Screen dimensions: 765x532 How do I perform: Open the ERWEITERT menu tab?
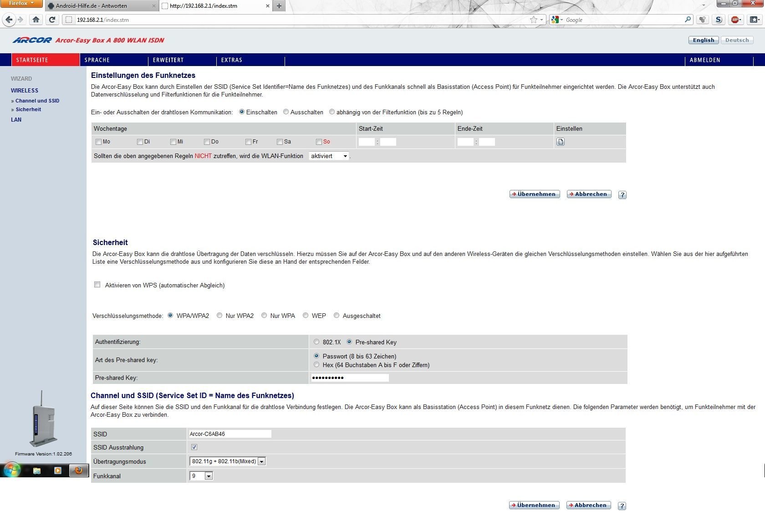click(182, 60)
